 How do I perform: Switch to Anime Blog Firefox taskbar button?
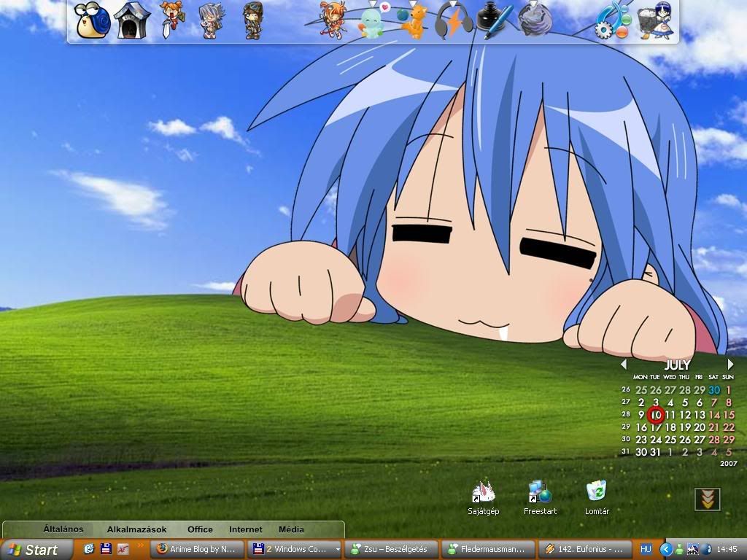(x=198, y=549)
